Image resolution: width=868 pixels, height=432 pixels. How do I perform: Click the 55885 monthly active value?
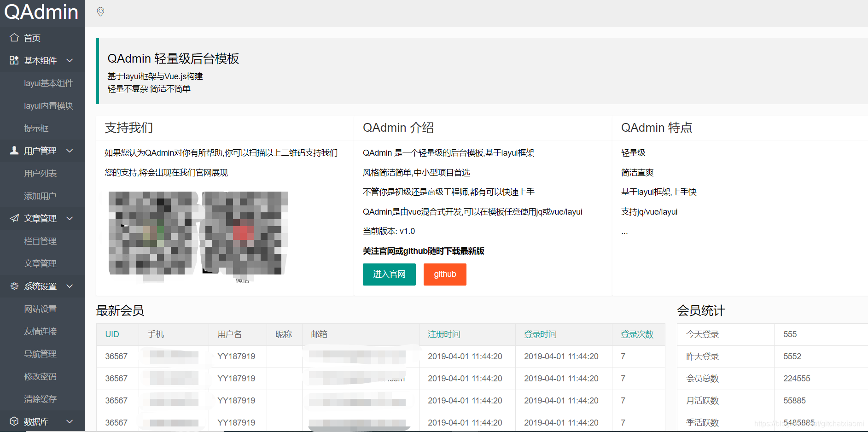[794, 401]
